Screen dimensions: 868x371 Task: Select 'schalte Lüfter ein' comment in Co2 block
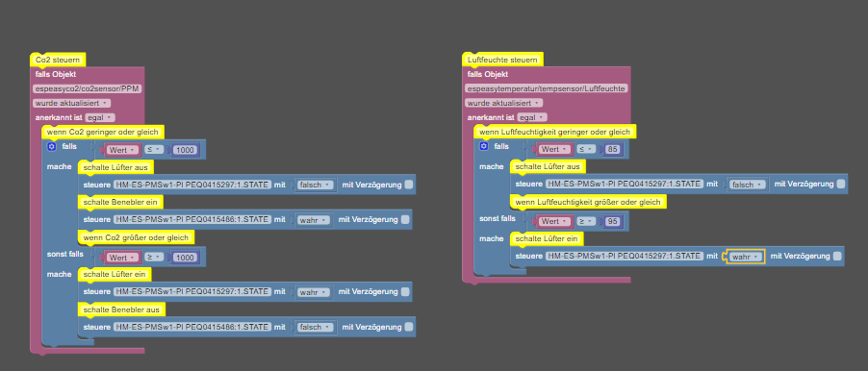pyautogui.click(x=115, y=274)
